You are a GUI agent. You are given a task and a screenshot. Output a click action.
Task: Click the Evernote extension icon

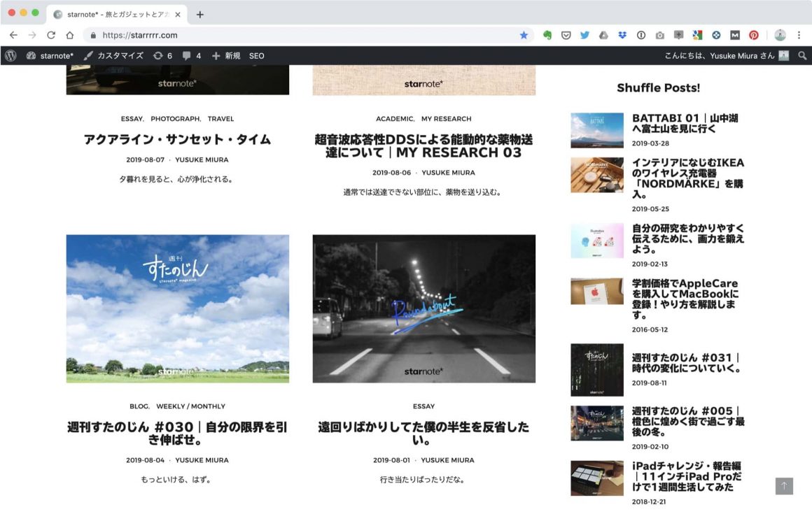(547, 35)
